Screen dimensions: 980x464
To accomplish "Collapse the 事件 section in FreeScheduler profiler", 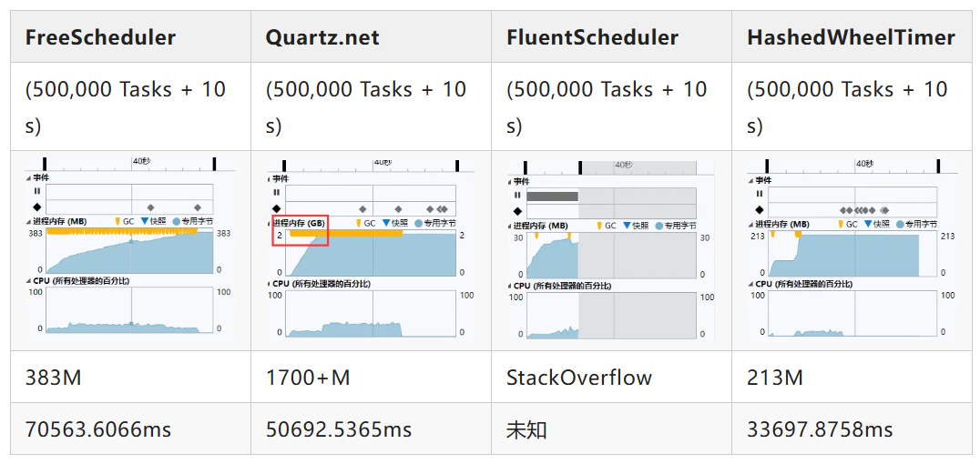I will pyautogui.click(x=27, y=178).
